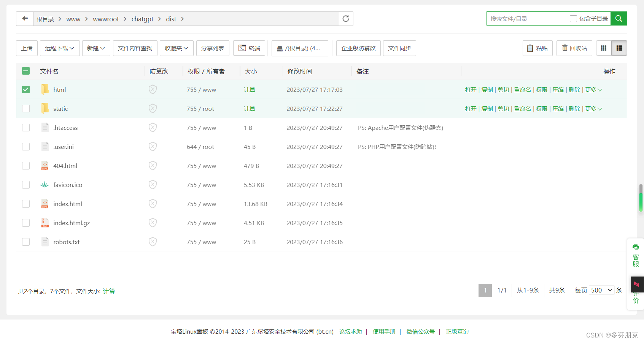Switch to list view
Screen dimensions: 644x342
coord(619,48)
